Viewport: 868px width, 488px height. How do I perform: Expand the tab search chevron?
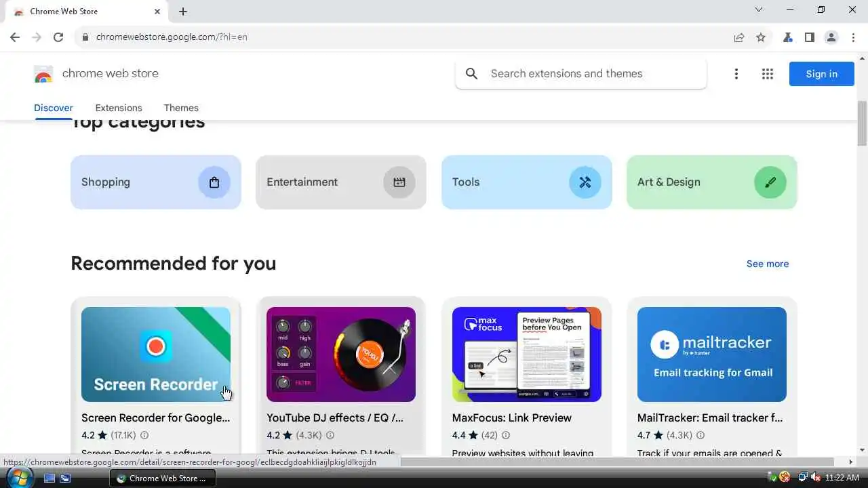(x=759, y=10)
